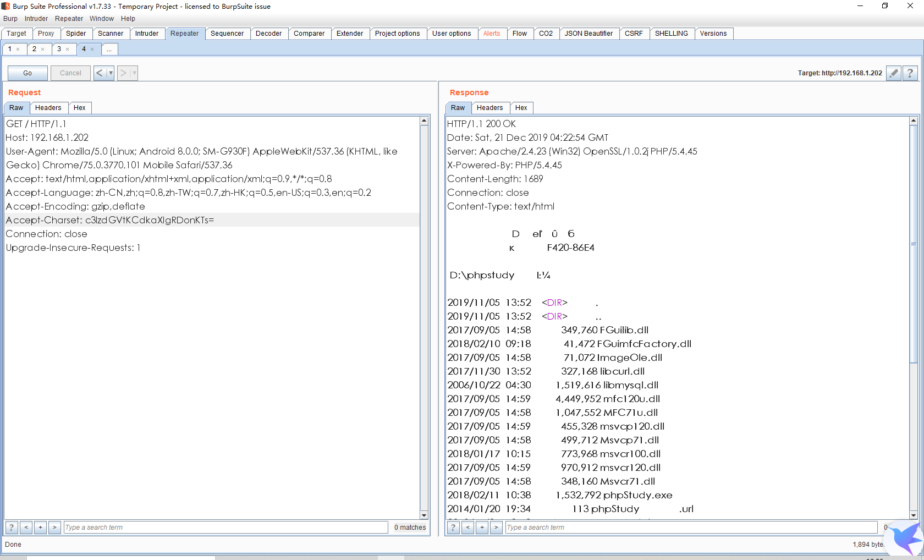Click the Cancel button

tap(70, 73)
